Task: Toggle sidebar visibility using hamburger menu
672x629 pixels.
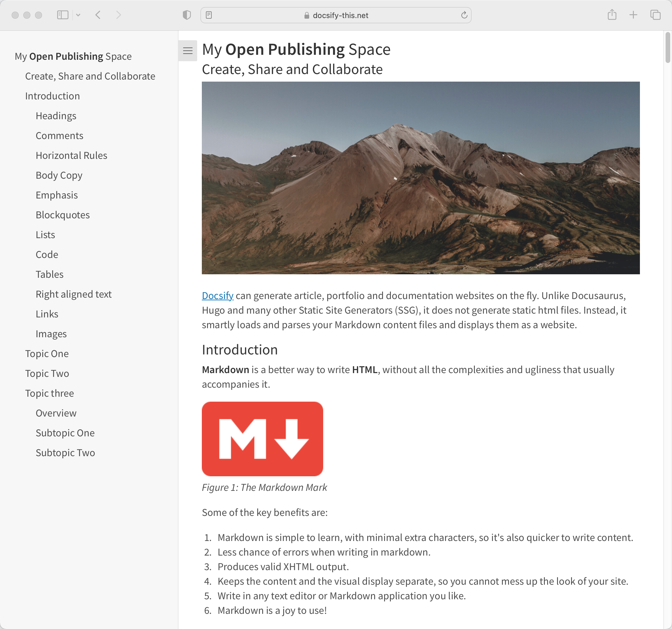Action: (x=188, y=50)
